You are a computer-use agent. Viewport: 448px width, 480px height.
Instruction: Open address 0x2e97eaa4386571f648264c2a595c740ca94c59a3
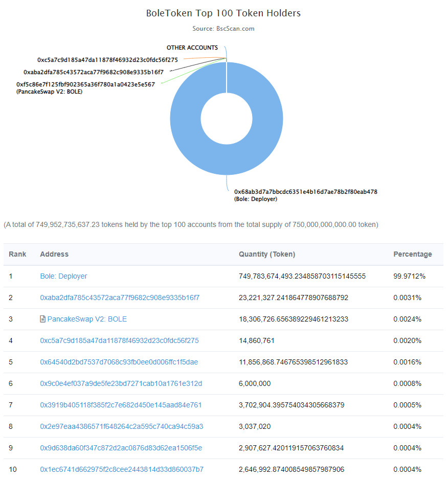122,426
